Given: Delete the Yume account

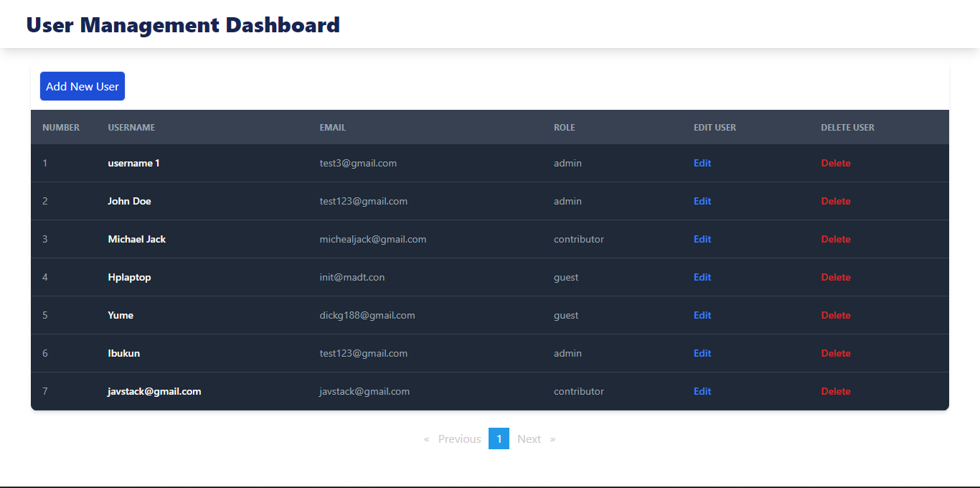Looking at the screenshot, I should click(835, 315).
